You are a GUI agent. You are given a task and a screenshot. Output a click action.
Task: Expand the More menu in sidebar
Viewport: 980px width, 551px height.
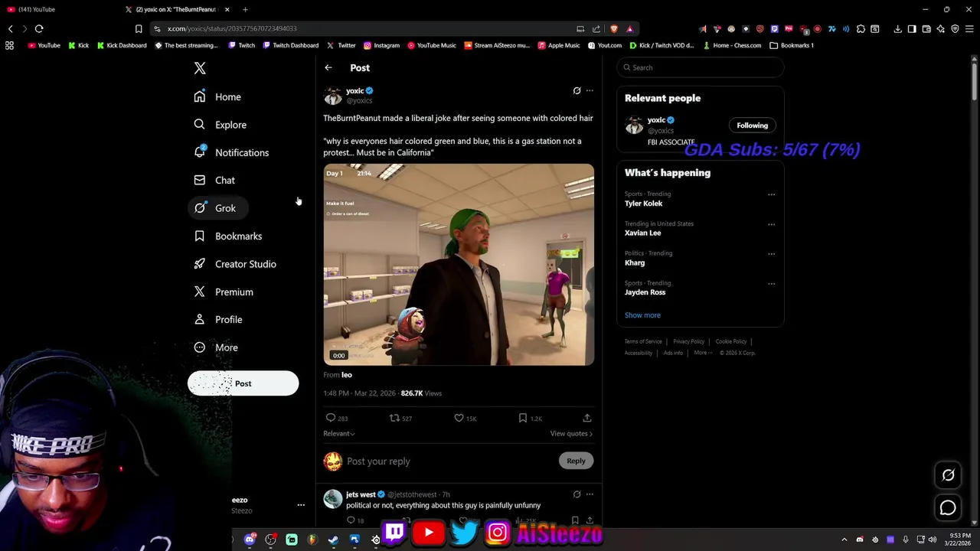click(x=216, y=347)
